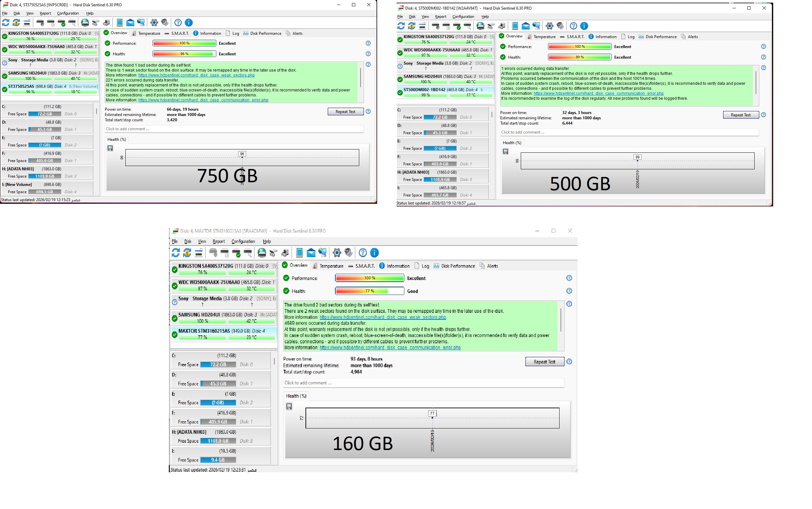Click the blue refresh icon in MAXTOR window toolbar
Image resolution: width=812 pixels, height=509 pixels.
pyautogui.click(x=175, y=253)
